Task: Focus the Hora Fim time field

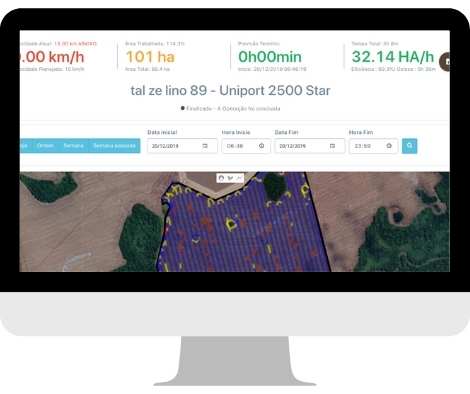Action: coord(373,146)
